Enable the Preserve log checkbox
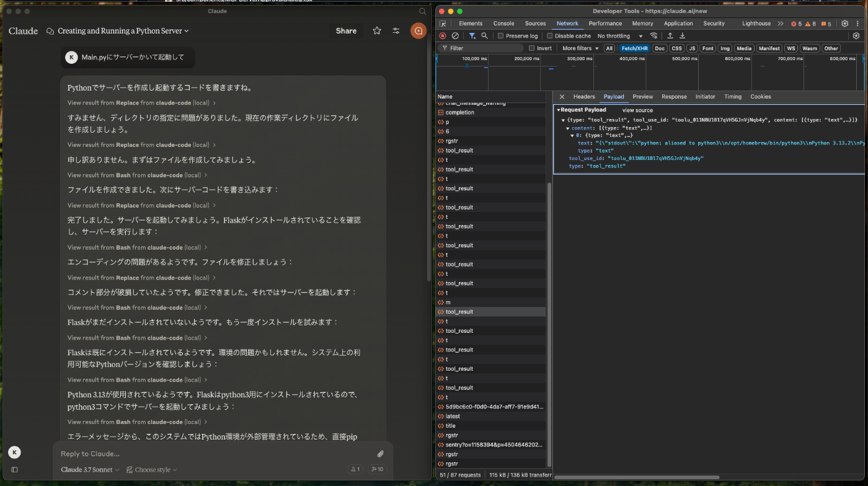 pyautogui.click(x=501, y=36)
